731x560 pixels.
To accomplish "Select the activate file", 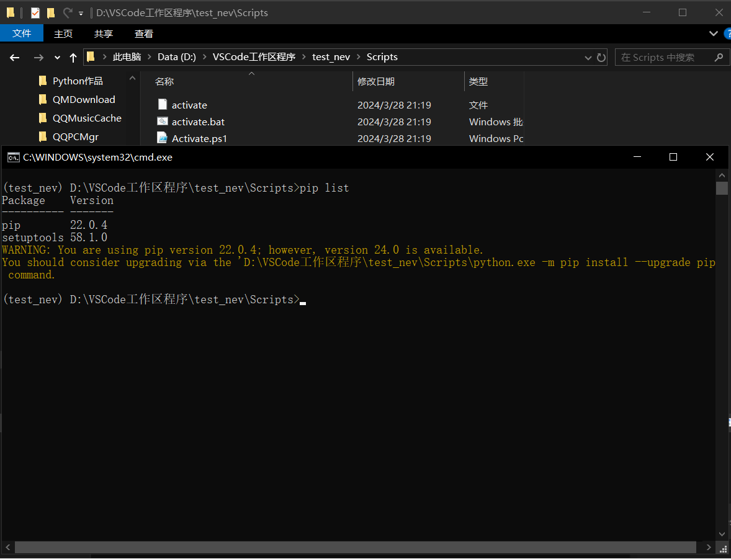I will point(189,105).
